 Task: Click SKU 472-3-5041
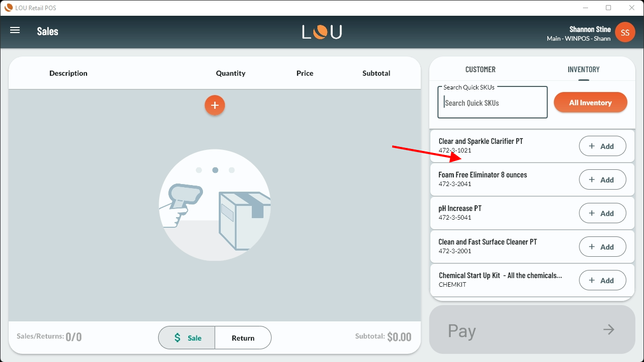[x=455, y=218]
